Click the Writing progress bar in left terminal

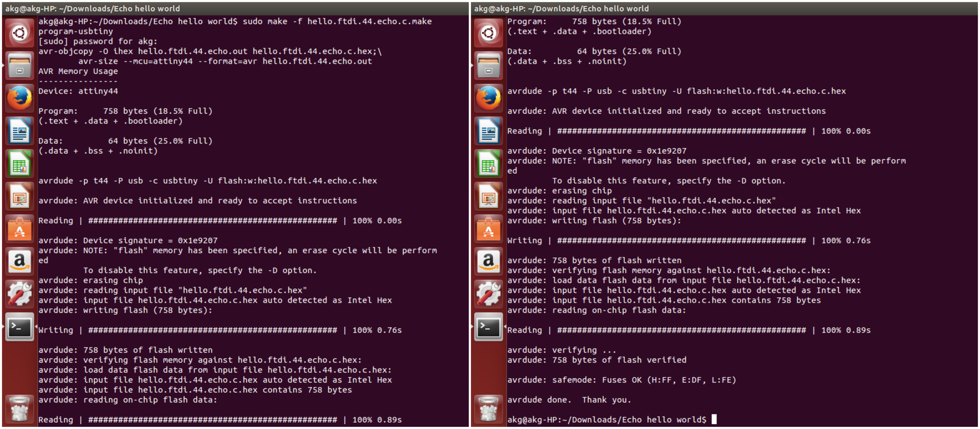pos(212,330)
